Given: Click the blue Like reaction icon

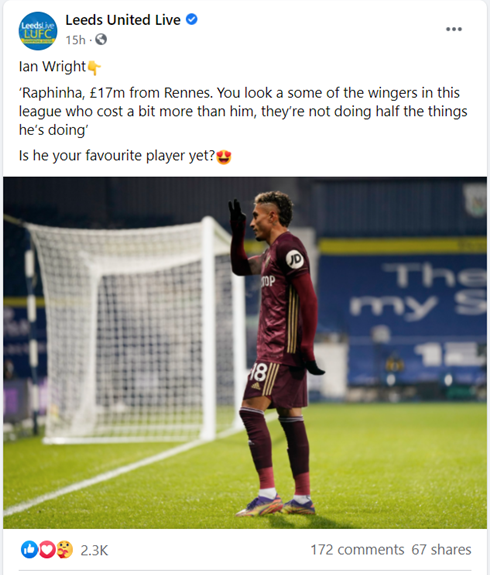Looking at the screenshot, I should click(x=29, y=550).
